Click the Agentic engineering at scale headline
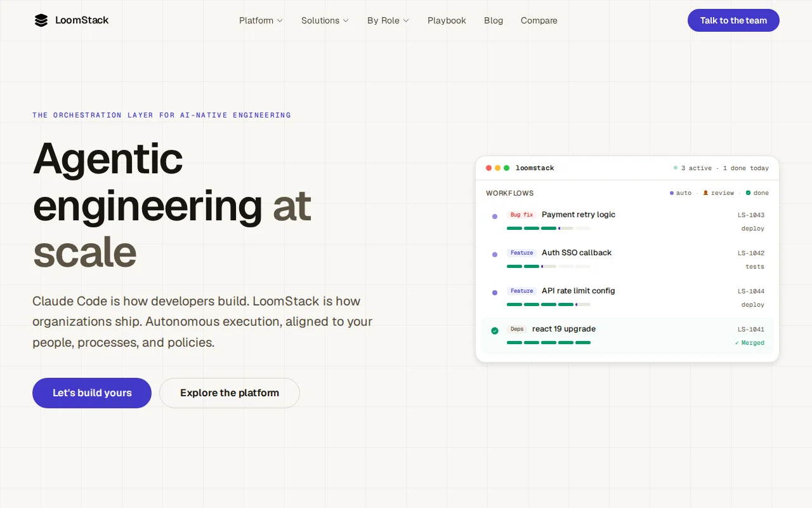This screenshot has height=508, width=812. coord(173,205)
